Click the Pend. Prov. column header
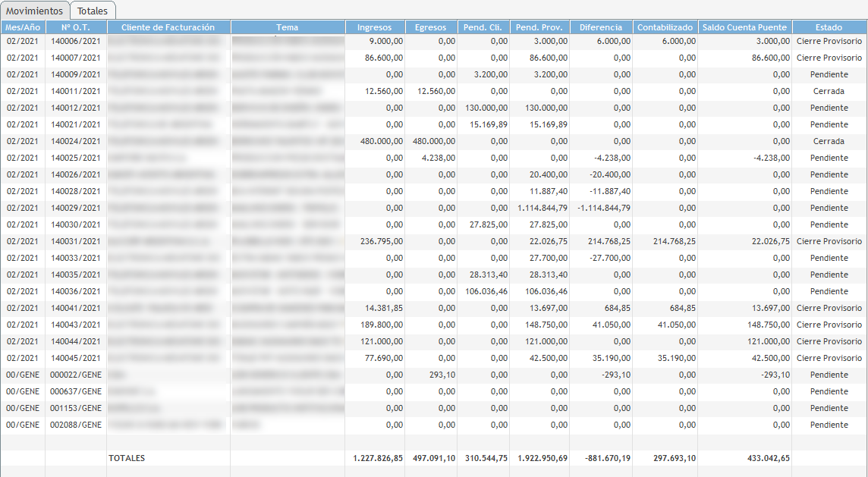The height and width of the screenshot is (477, 868). tap(539, 27)
